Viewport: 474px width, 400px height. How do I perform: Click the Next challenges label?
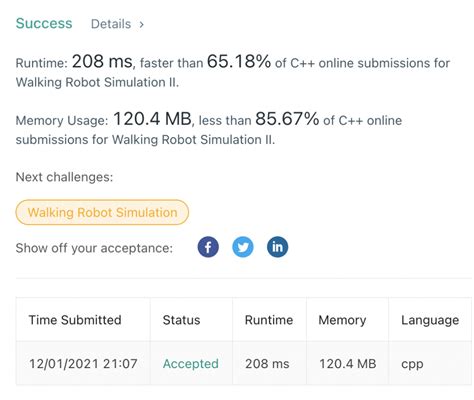point(64,177)
